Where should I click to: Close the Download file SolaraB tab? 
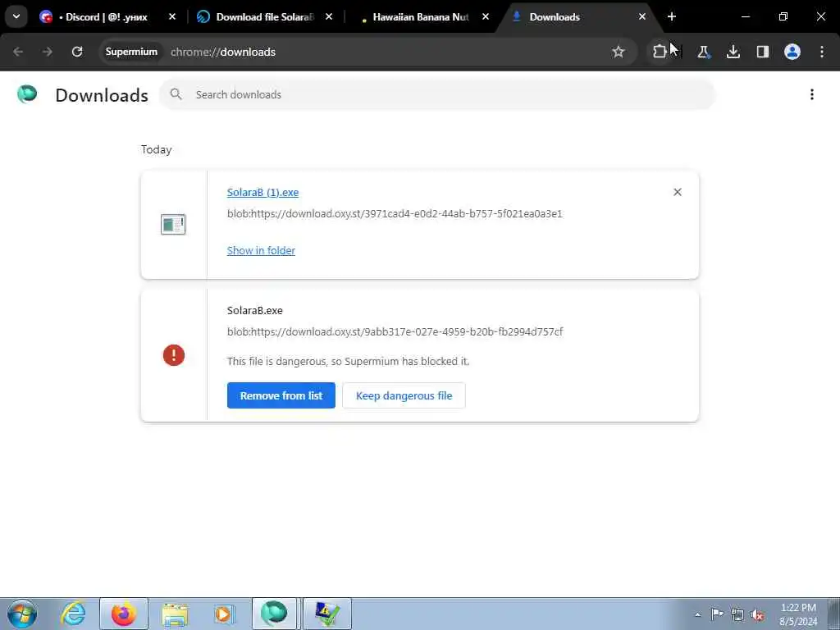329,17
